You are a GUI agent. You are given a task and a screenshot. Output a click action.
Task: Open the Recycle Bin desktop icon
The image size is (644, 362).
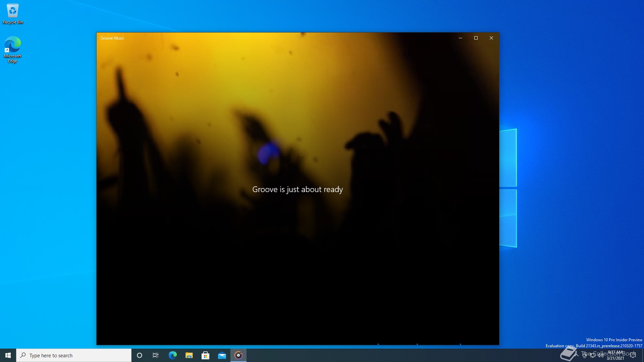(13, 14)
